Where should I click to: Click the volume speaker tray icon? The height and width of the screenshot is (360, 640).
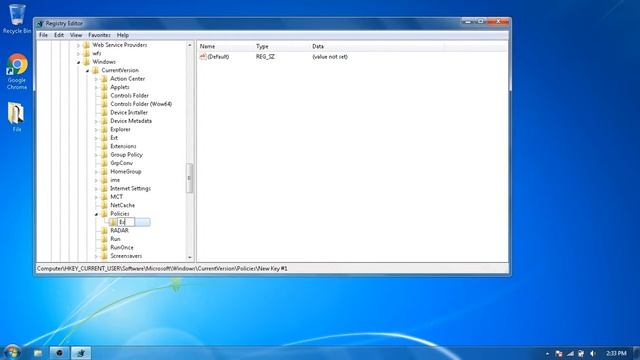tap(593, 353)
